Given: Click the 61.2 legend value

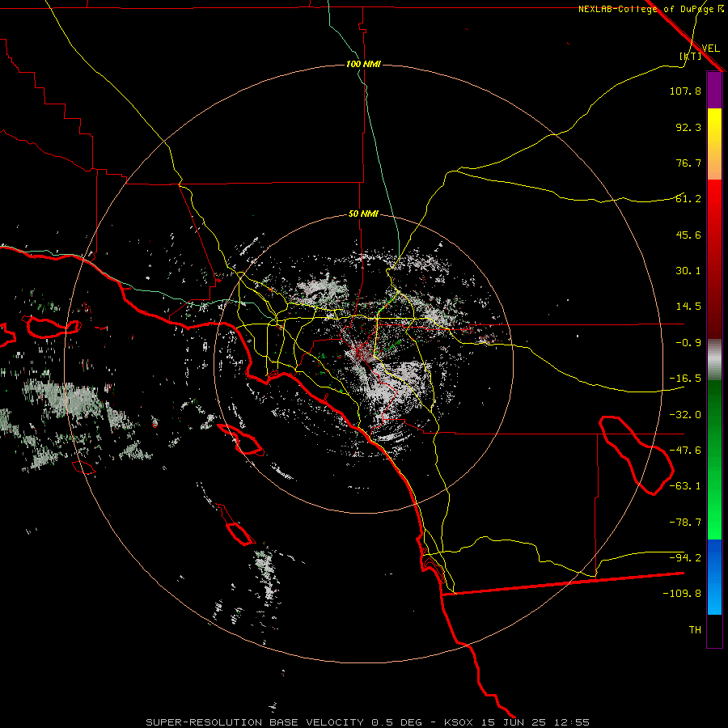Looking at the screenshot, I should point(688,199).
